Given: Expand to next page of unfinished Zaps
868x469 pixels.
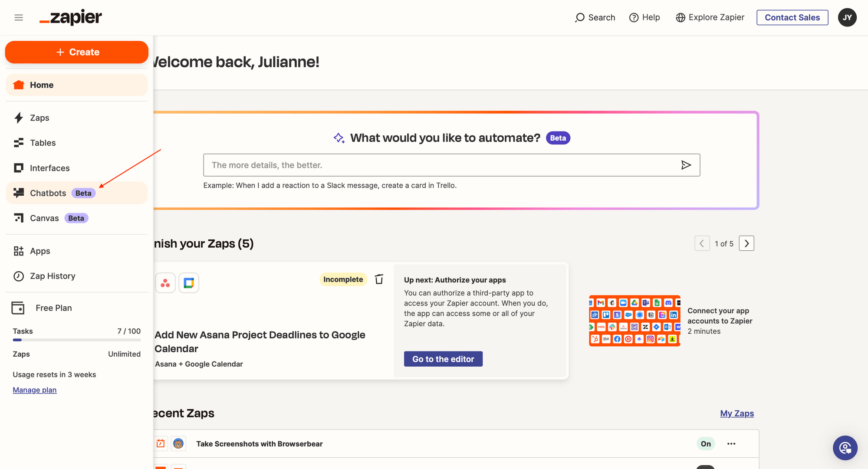Looking at the screenshot, I should click(x=747, y=243).
